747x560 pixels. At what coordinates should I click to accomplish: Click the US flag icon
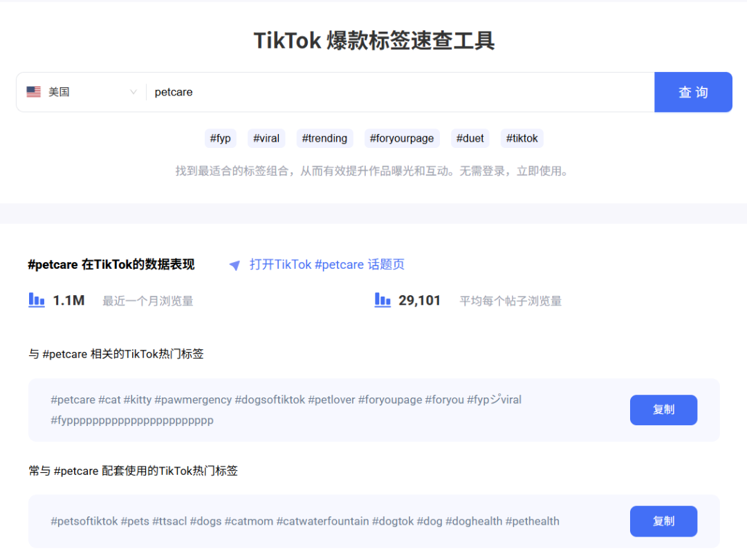pos(33,92)
